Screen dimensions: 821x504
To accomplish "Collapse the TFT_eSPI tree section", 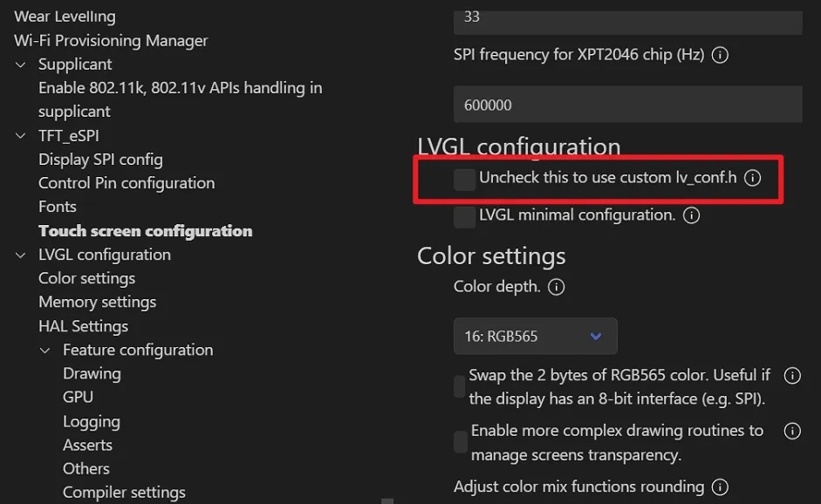I will (x=21, y=136).
